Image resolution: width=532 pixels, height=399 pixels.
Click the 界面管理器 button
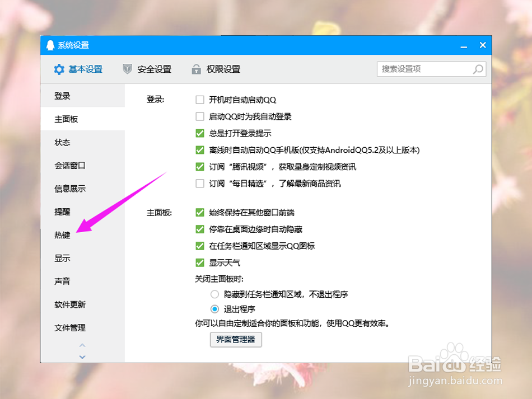pyautogui.click(x=236, y=339)
